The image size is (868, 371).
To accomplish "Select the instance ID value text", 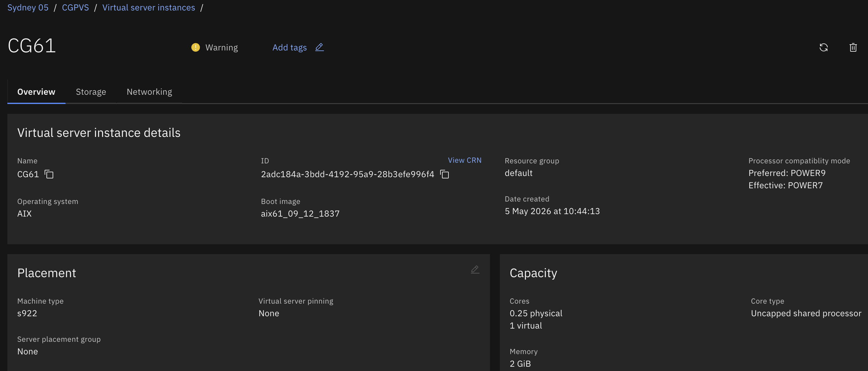I will (347, 174).
